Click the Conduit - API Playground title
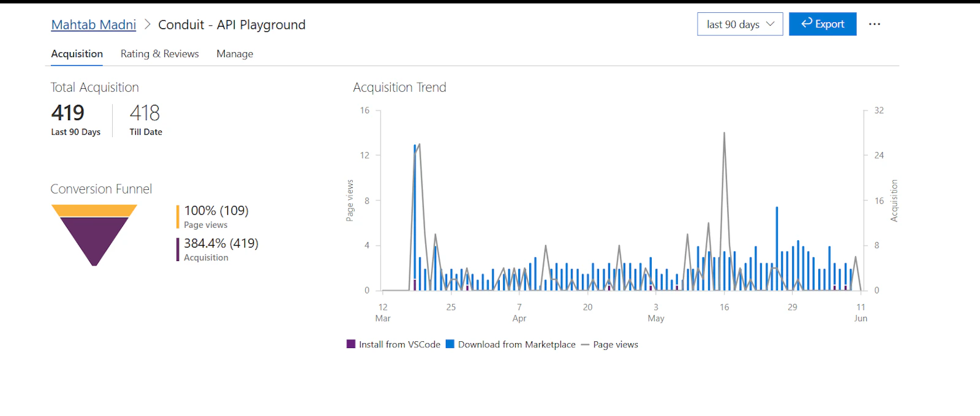 232,25
